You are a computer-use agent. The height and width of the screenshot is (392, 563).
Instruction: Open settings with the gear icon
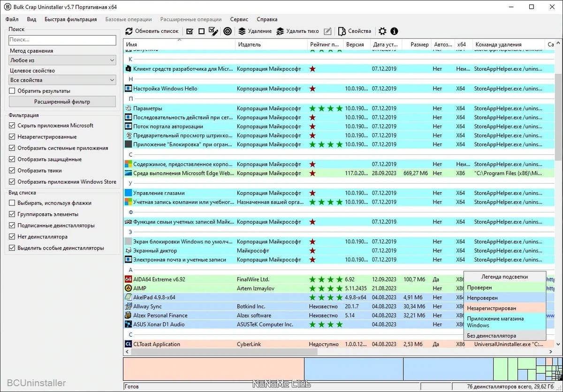point(382,31)
